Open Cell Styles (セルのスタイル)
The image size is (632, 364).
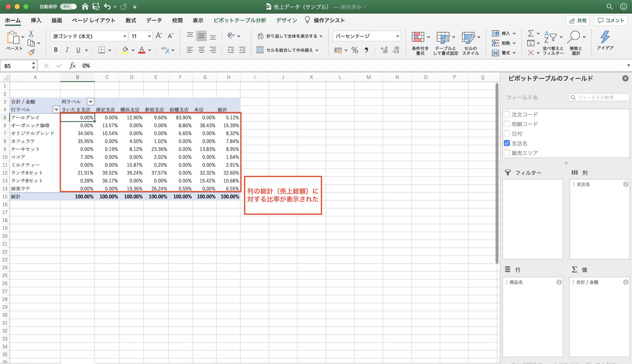coord(471,43)
